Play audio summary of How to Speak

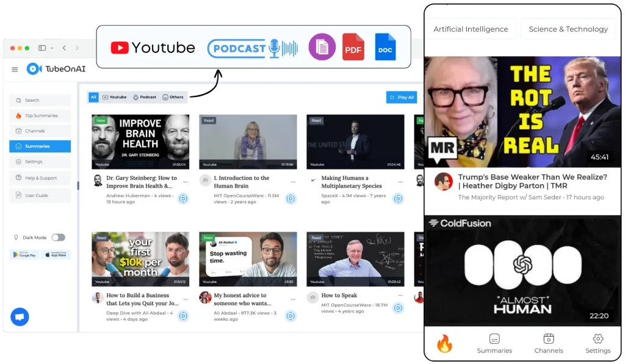coord(398,308)
